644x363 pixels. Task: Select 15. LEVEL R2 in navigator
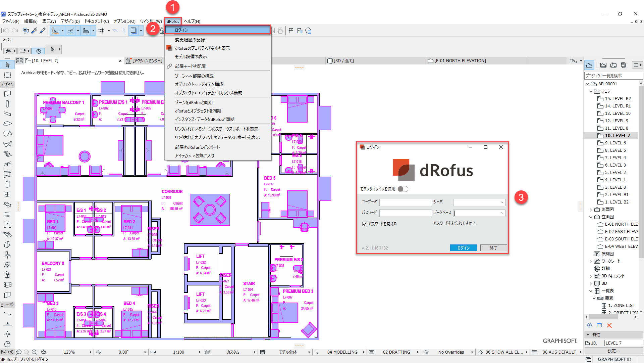[618, 99]
